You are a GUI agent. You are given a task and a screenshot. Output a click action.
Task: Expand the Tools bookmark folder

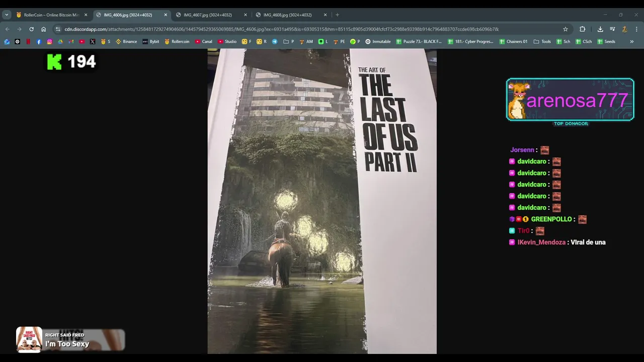coord(542,42)
